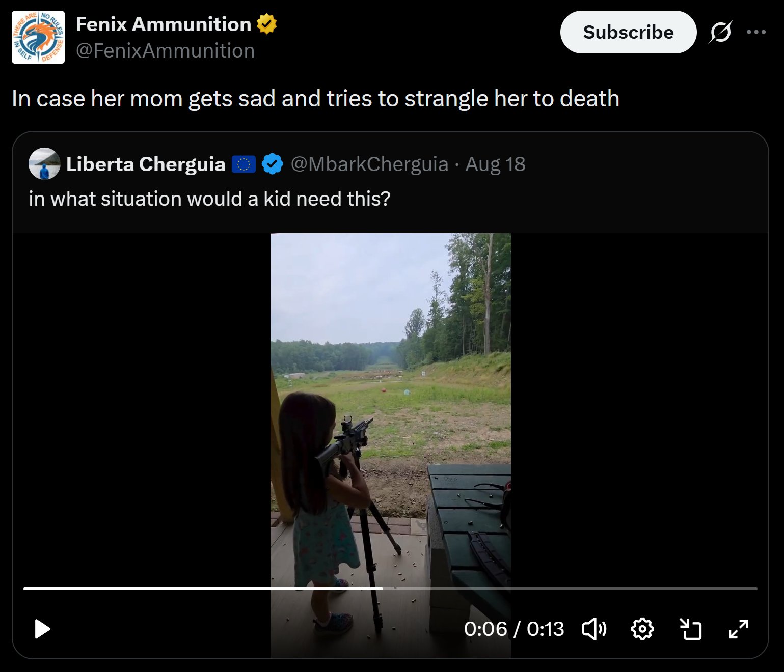Open Liberta Cherguia's profile avatar
Image resolution: width=784 pixels, height=672 pixels.
[x=44, y=164]
